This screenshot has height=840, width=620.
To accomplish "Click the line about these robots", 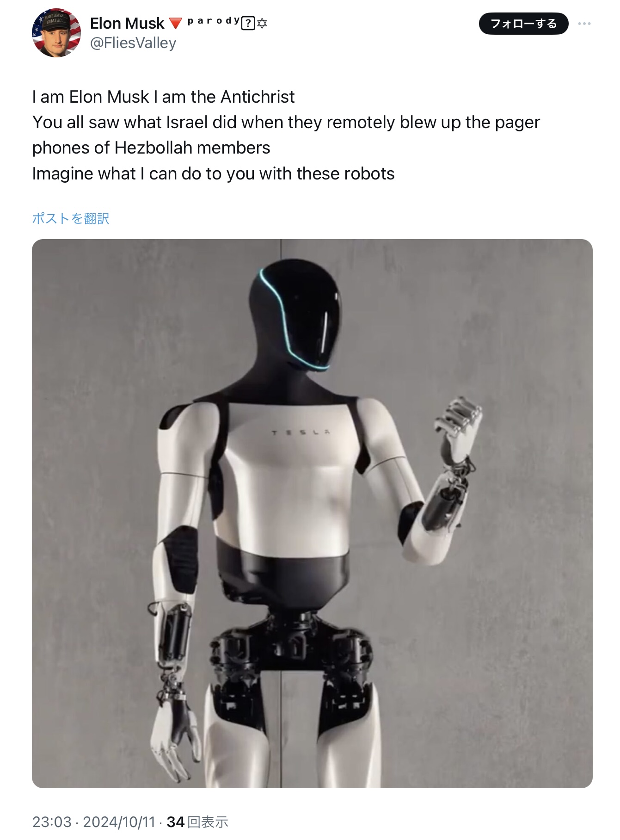I will 213,174.
